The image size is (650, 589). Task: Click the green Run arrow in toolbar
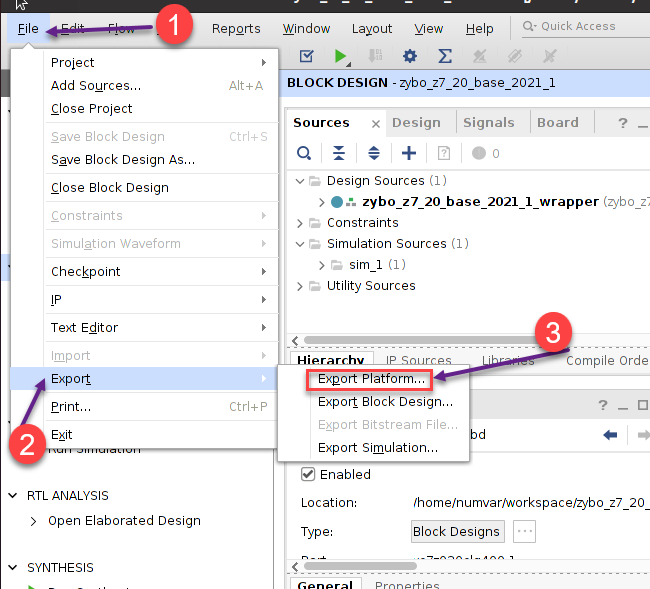342,56
